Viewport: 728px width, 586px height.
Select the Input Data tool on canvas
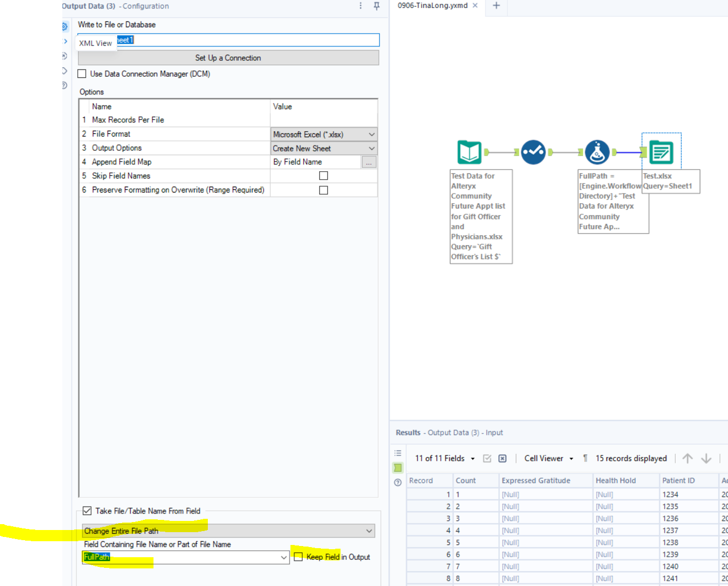(x=470, y=152)
